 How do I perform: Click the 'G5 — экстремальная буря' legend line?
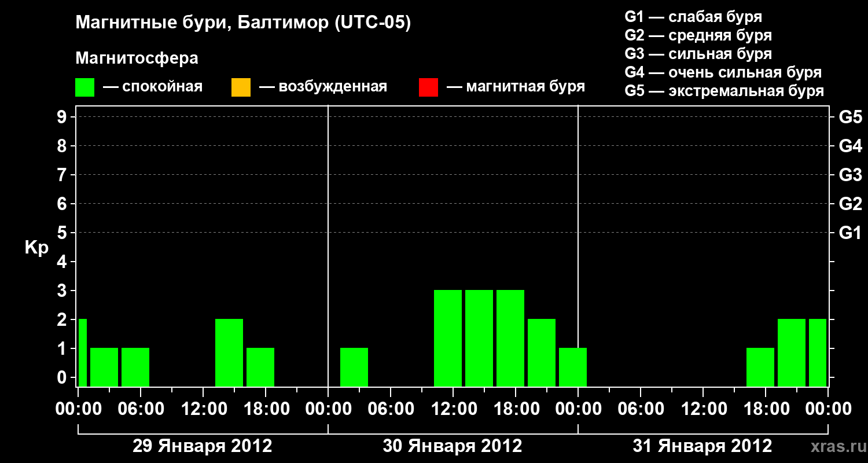pyautogui.click(x=724, y=91)
